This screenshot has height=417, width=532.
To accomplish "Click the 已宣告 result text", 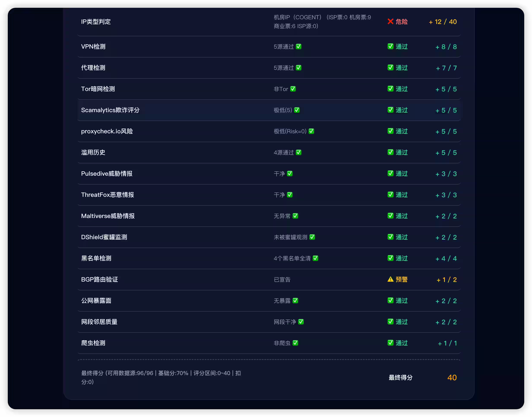I will pyautogui.click(x=282, y=279).
